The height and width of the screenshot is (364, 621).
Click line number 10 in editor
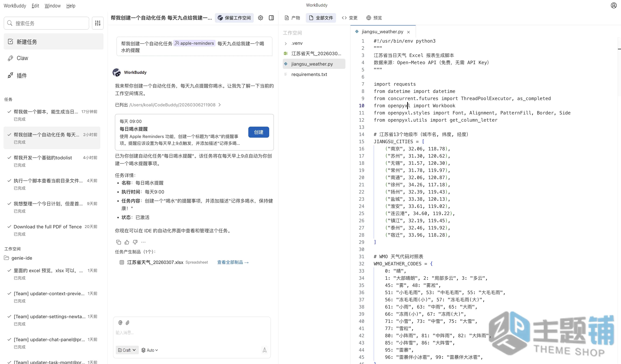[x=361, y=106]
